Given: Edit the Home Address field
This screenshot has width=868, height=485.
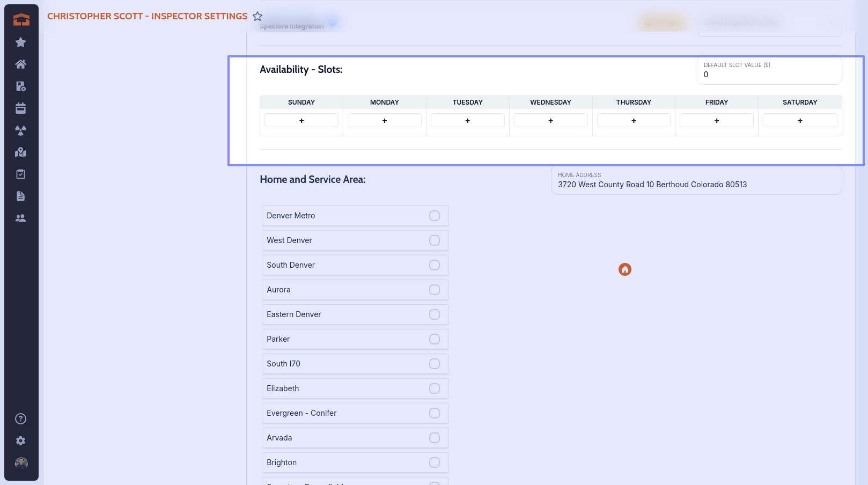Looking at the screenshot, I should (696, 184).
